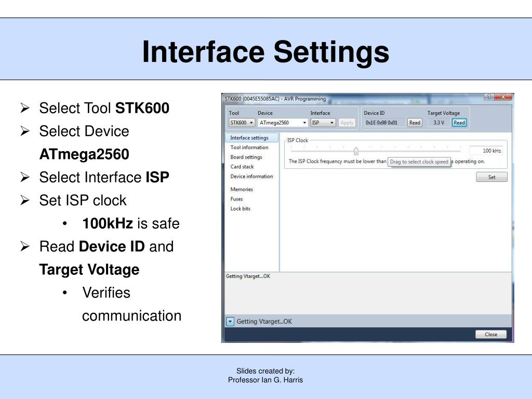Open the Fuses page
The height and width of the screenshot is (399, 532).
(236, 199)
